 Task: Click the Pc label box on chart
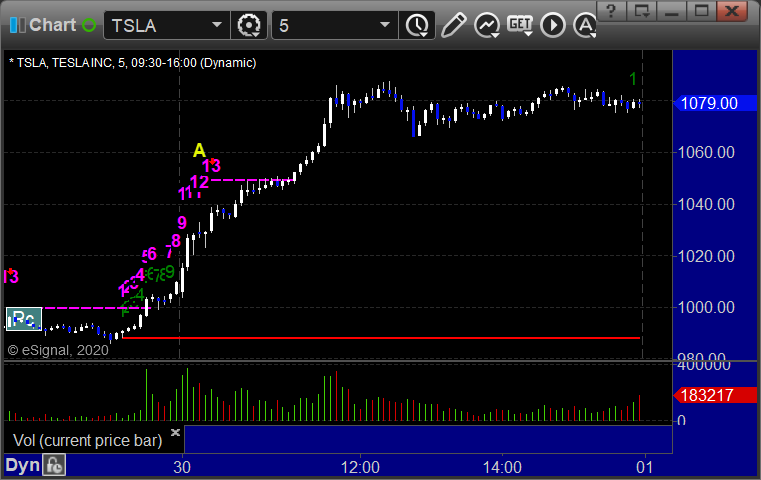pyautogui.click(x=24, y=319)
